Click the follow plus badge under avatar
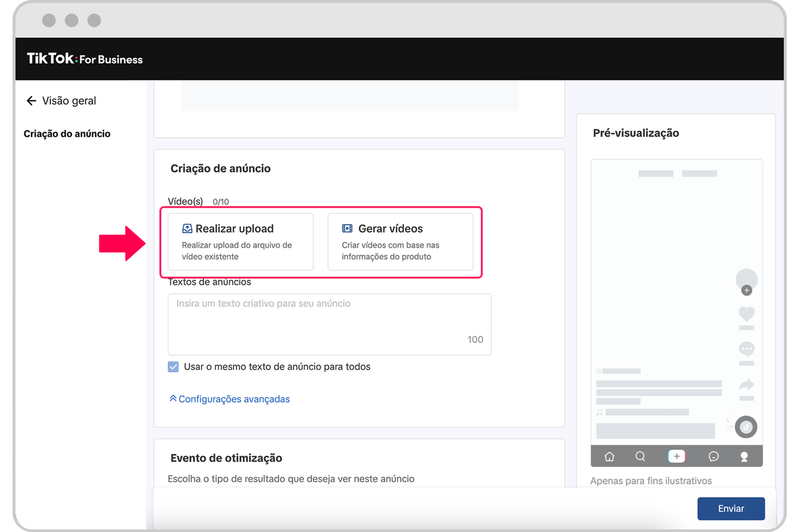799x532 pixels. [747, 291]
